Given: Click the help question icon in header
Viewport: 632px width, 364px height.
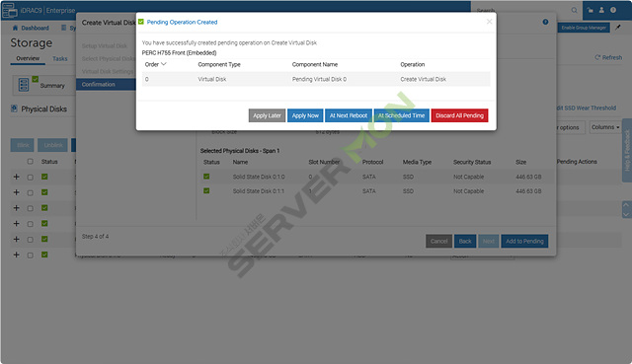Looking at the screenshot, I should tap(613, 10).
